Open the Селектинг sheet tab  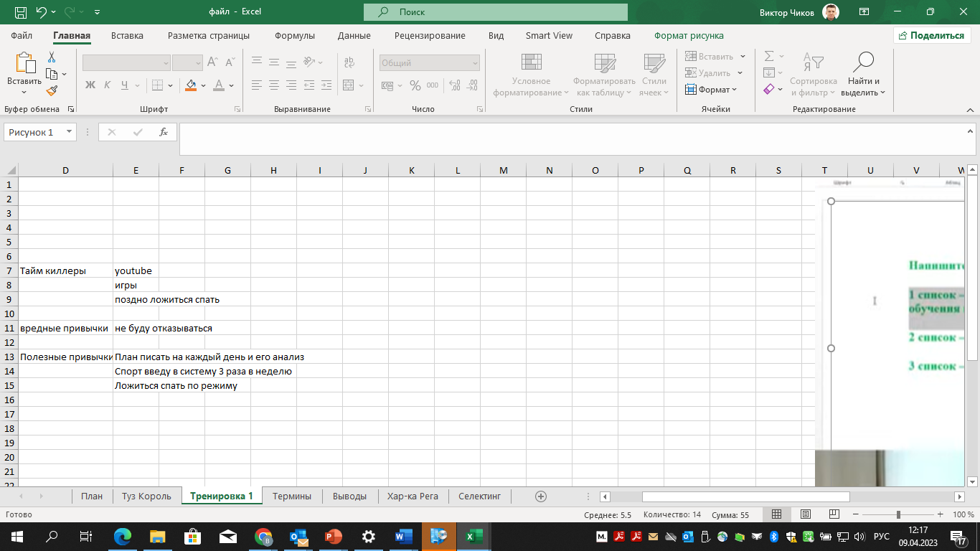pyautogui.click(x=480, y=496)
